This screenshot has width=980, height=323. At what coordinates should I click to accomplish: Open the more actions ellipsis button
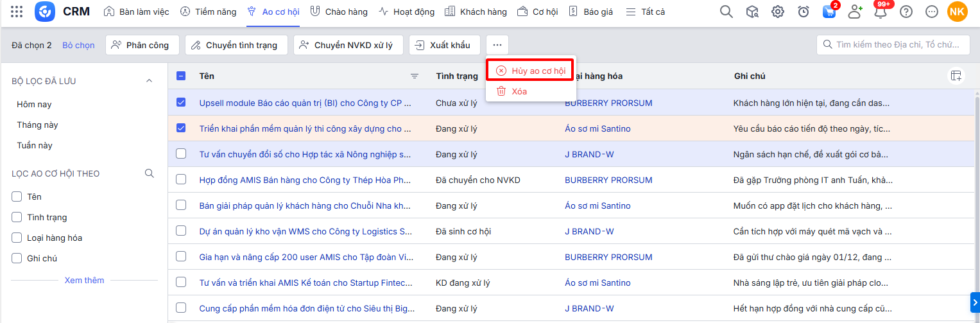(x=497, y=45)
